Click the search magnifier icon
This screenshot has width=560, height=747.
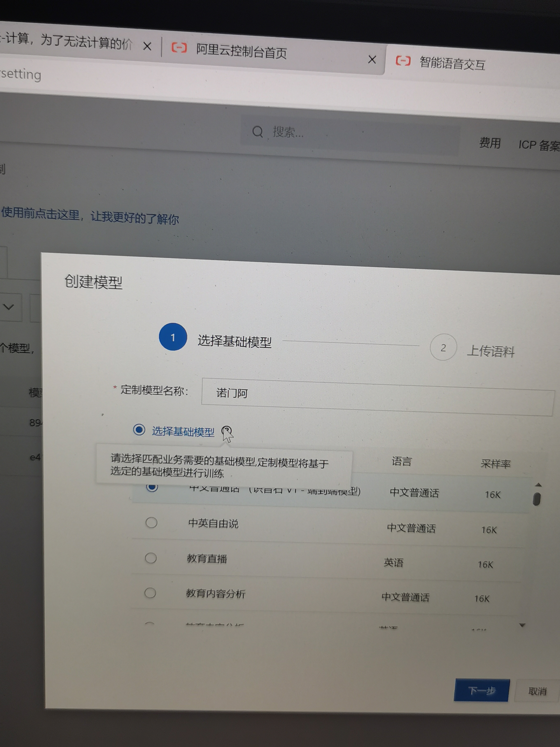[257, 132]
